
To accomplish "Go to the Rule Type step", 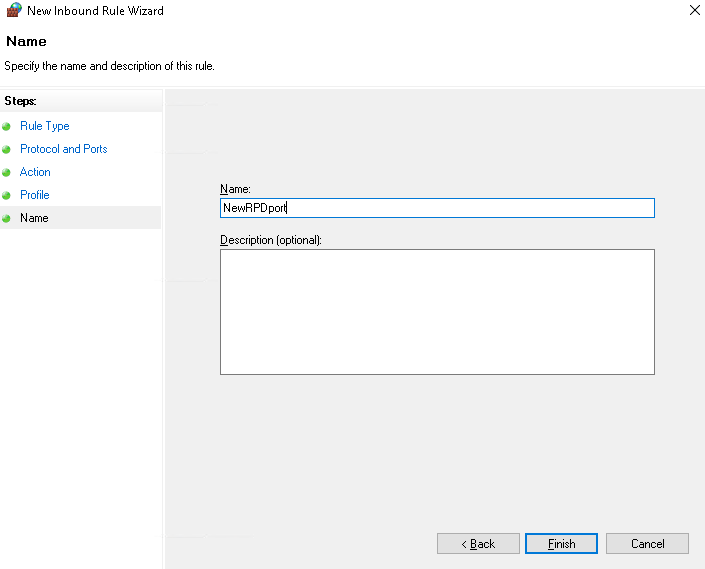I will [45, 126].
